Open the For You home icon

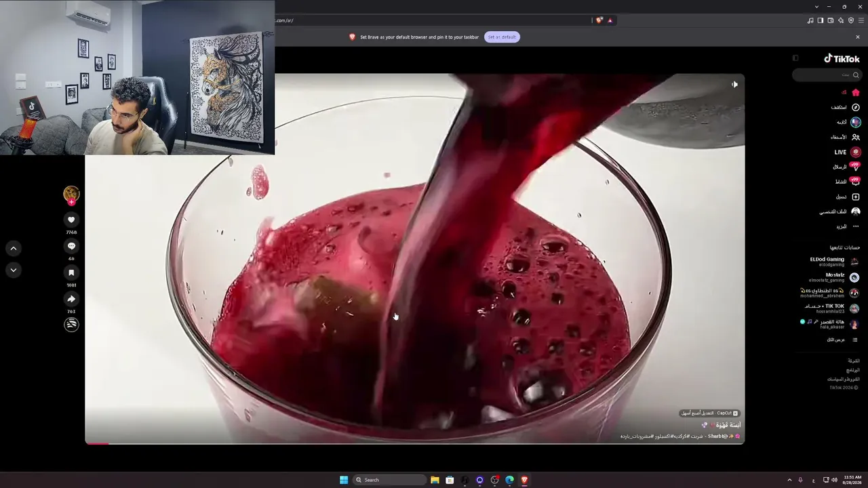[856, 92]
